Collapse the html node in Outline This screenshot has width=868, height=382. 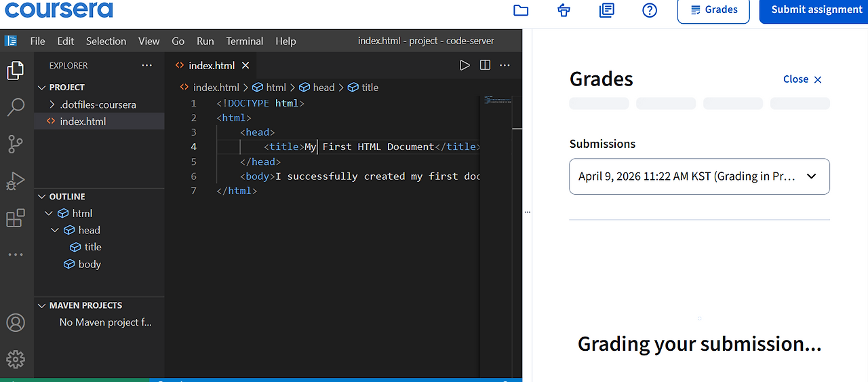click(48, 213)
